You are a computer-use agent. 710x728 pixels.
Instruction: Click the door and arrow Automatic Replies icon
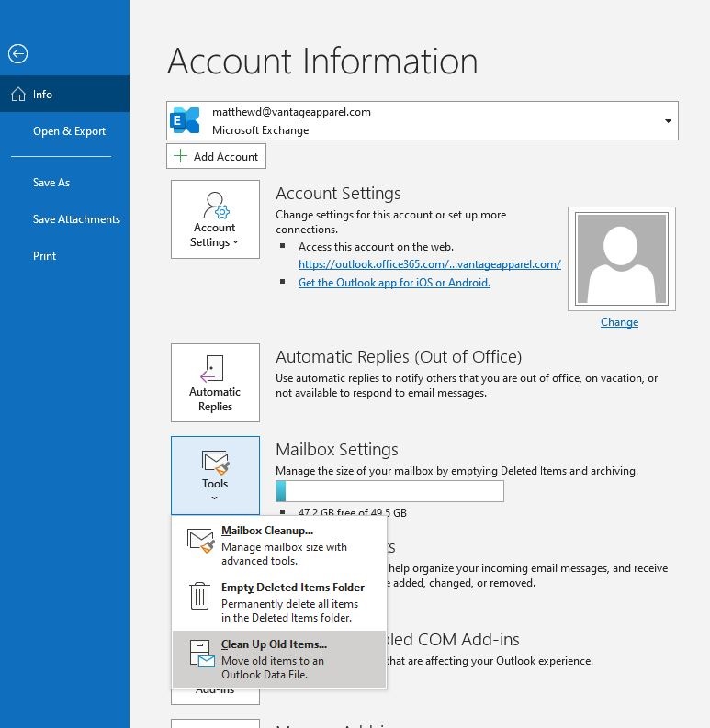212,369
